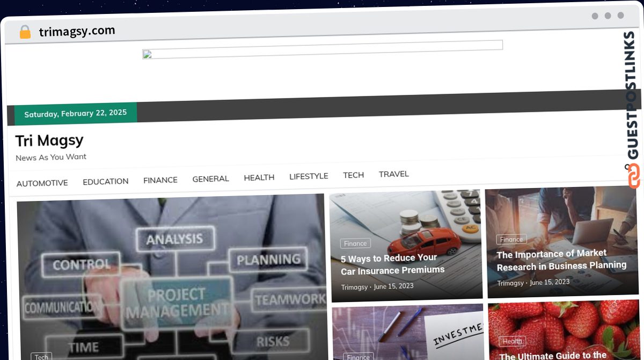Click Finance tag on market research post
The width and height of the screenshot is (644, 360).
pyautogui.click(x=511, y=240)
